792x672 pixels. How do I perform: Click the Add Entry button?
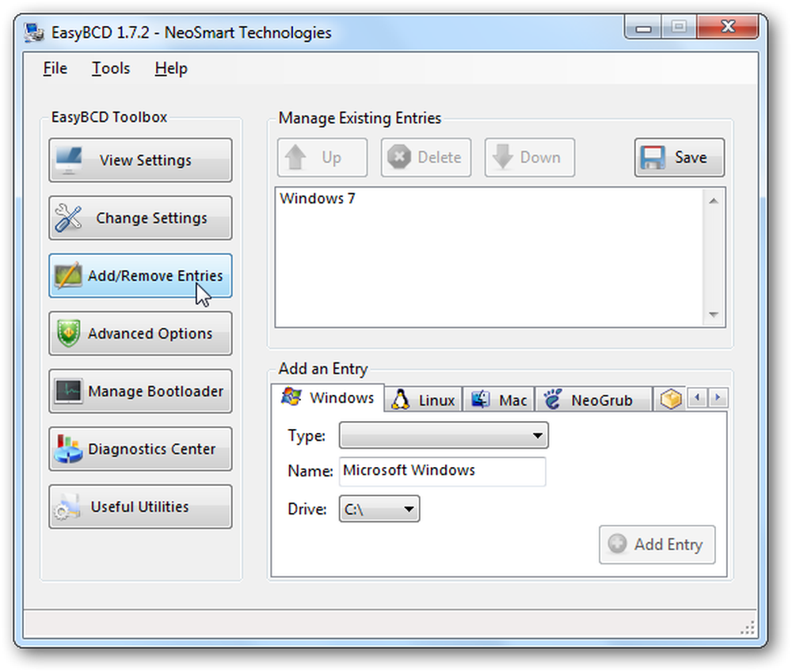click(x=657, y=545)
